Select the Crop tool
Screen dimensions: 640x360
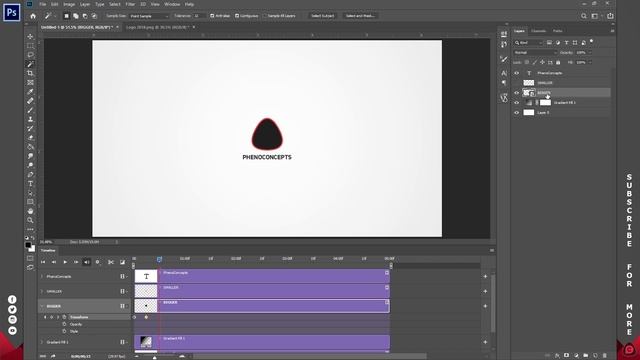[30, 73]
